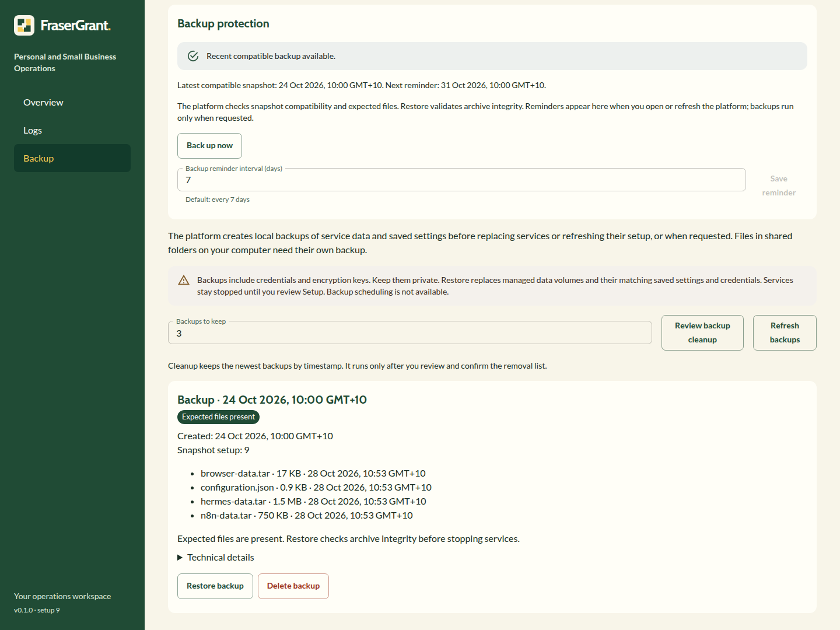Click the Backup · 24 Oct 2026 heading
This screenshot has width=840, height=630.
tap(272, 400)
